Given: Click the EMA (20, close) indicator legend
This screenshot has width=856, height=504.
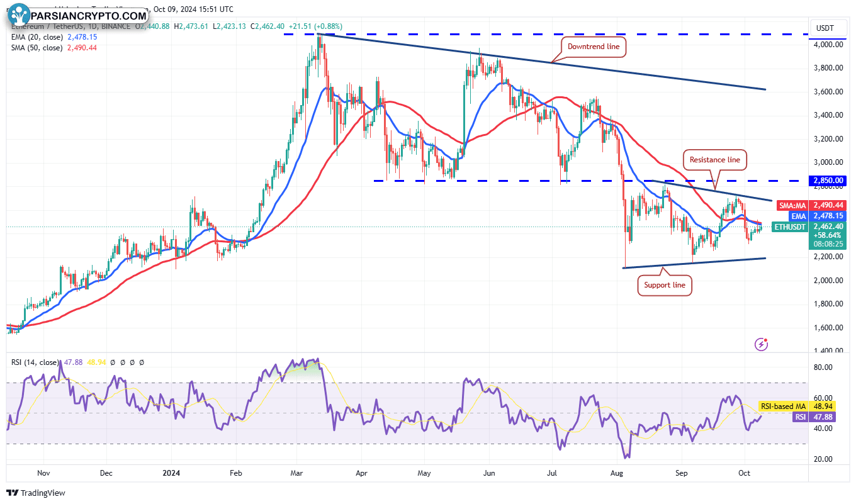Looking at the screenshot, I should click(x=54, y=37).
